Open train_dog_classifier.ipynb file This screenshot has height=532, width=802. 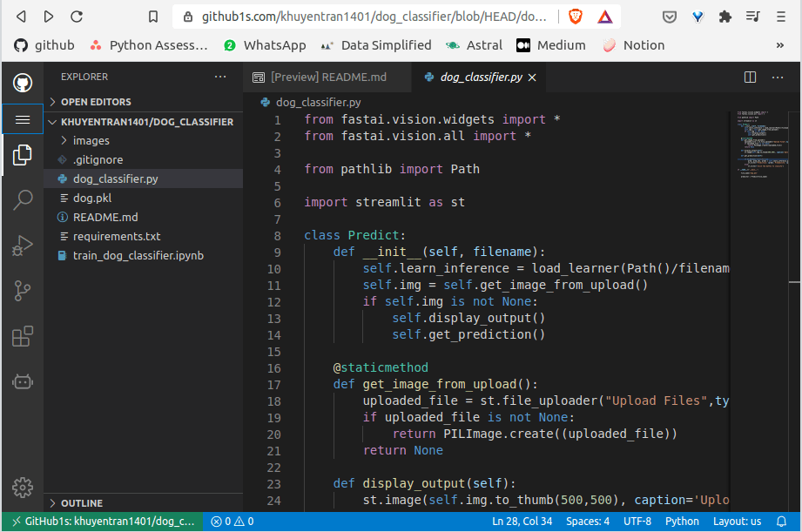138,255
